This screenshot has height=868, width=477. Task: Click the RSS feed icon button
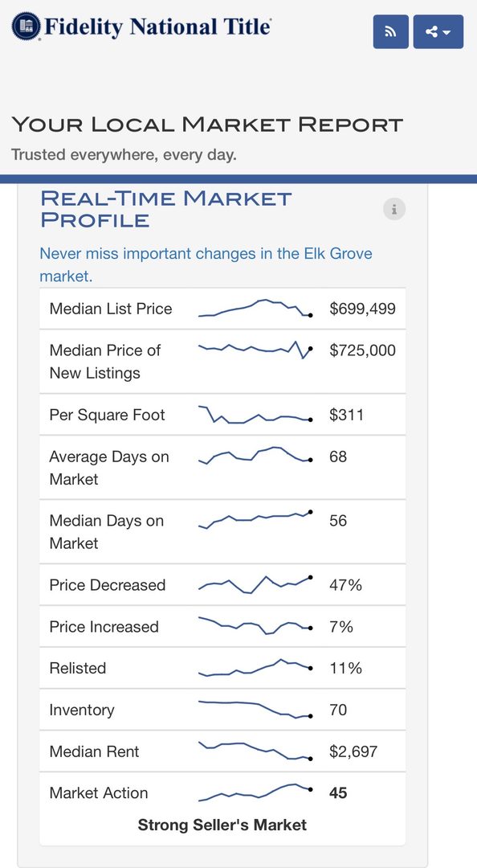[x=391, y=31]
